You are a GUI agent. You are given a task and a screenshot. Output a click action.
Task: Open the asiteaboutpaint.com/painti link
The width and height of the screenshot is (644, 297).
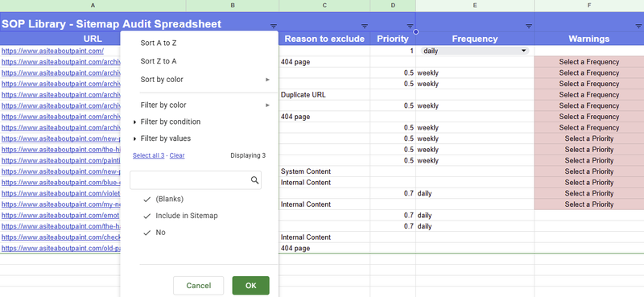(x=61, y=161)
